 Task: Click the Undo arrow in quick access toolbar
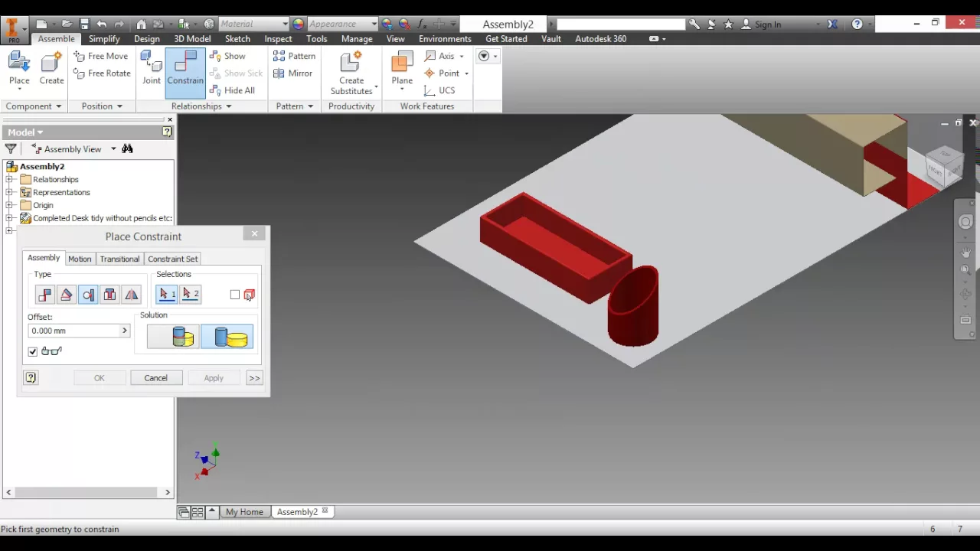pos(102,24)
